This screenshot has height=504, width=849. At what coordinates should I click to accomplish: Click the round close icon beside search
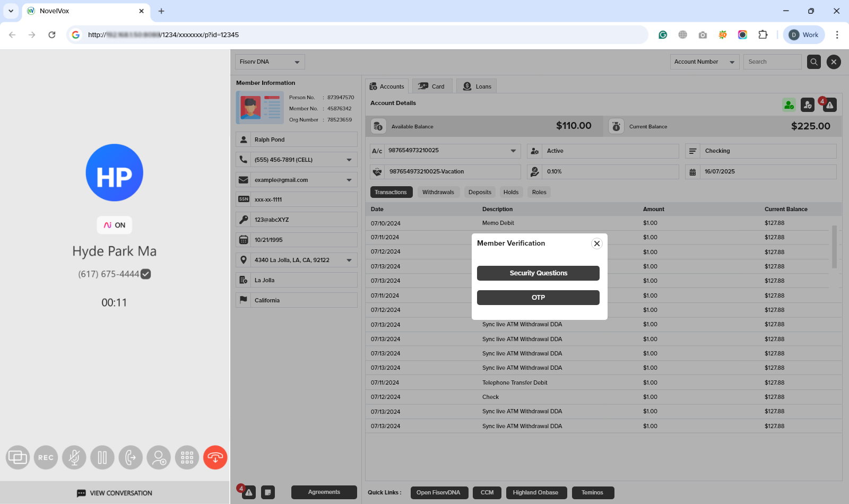834,62
